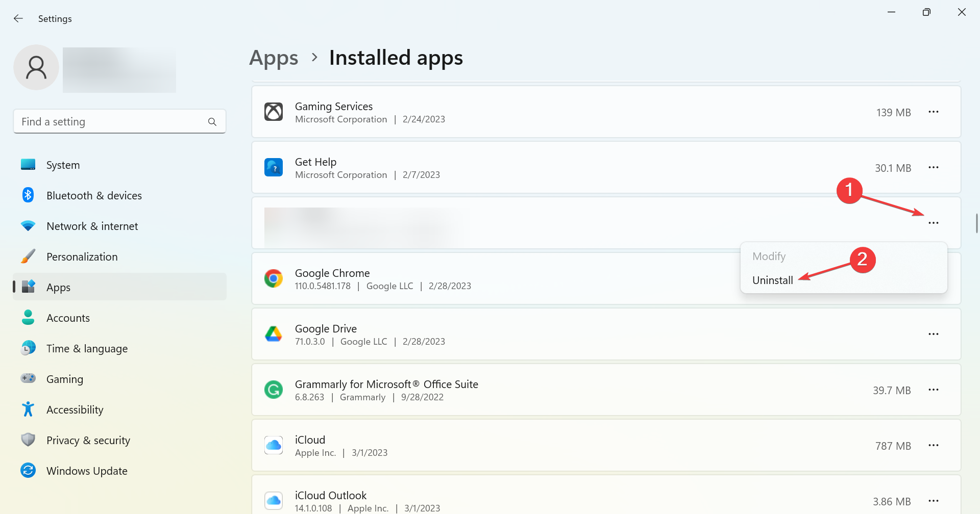
Task: Click the Personalization paintbrush icon
Action: click(x=28, y=256)
